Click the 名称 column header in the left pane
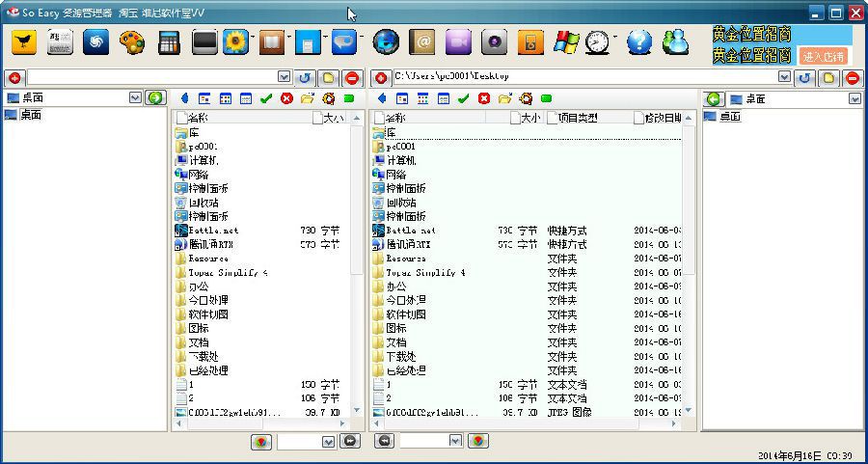This screenshot has width=868, height=464. point(242,118)
